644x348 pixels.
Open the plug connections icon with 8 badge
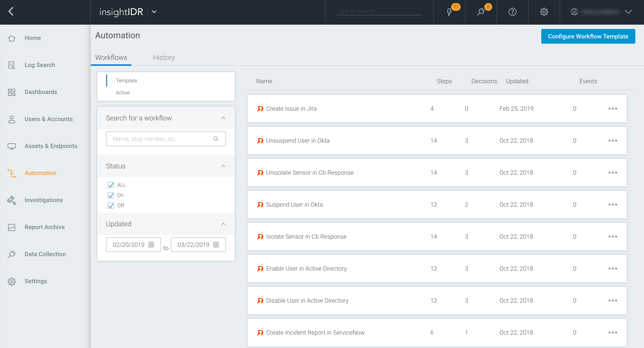[x=481, y=12]
